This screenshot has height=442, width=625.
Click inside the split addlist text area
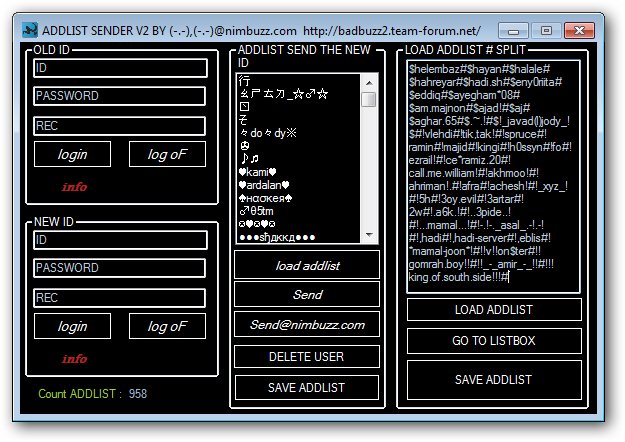(493, 177)
